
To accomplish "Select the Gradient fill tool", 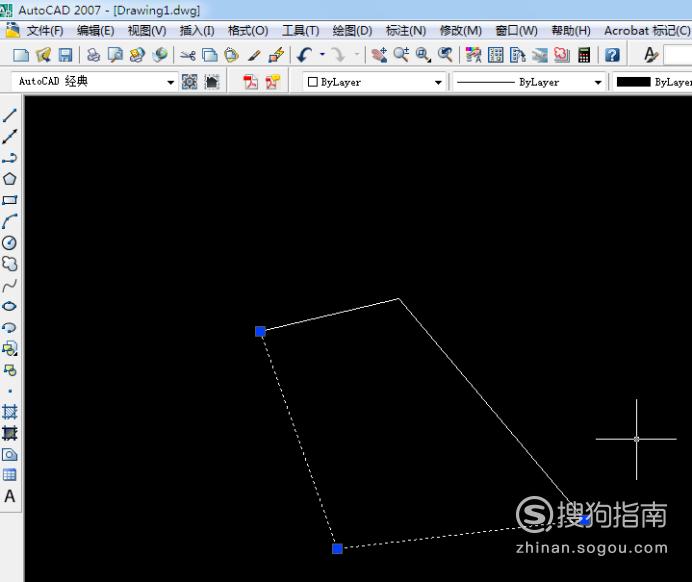I will pyautogui.click(x=9, y=433).
